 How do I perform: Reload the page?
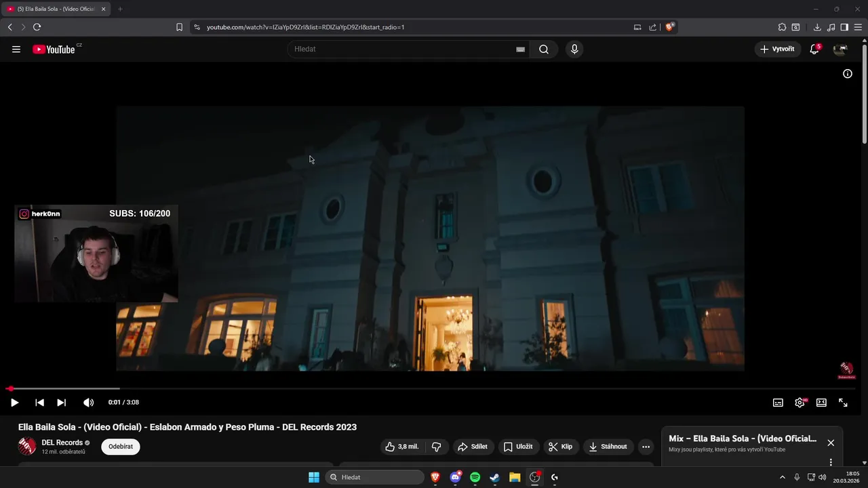point(37,27)
